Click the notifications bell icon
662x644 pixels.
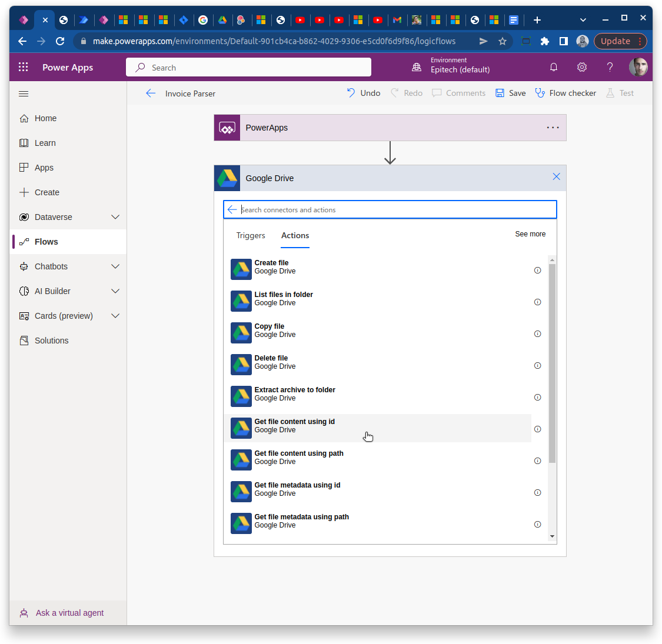554,67
